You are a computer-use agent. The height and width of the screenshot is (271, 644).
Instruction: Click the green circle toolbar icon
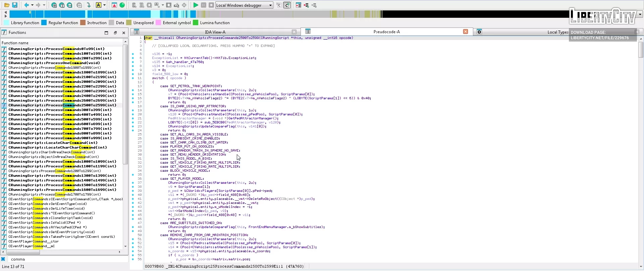coord(122,5)
